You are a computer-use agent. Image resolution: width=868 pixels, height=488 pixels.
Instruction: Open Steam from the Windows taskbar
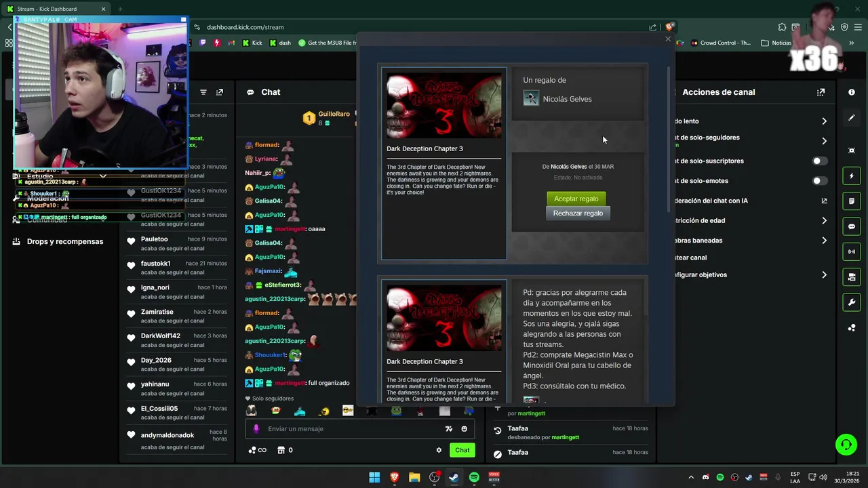pos(454,477)
